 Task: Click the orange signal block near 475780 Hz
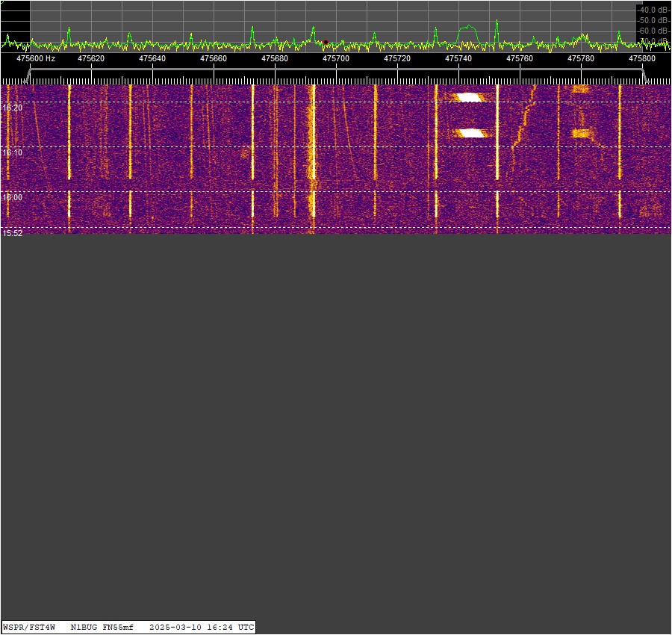[x=581, y=134]
